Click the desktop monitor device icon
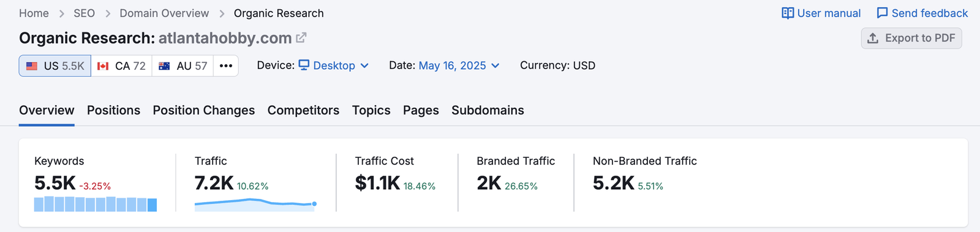980x232 pixels. [304, 65]
